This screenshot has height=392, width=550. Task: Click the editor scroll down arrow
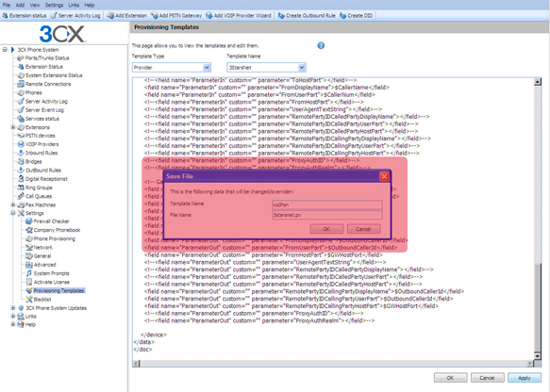(538, 356)
